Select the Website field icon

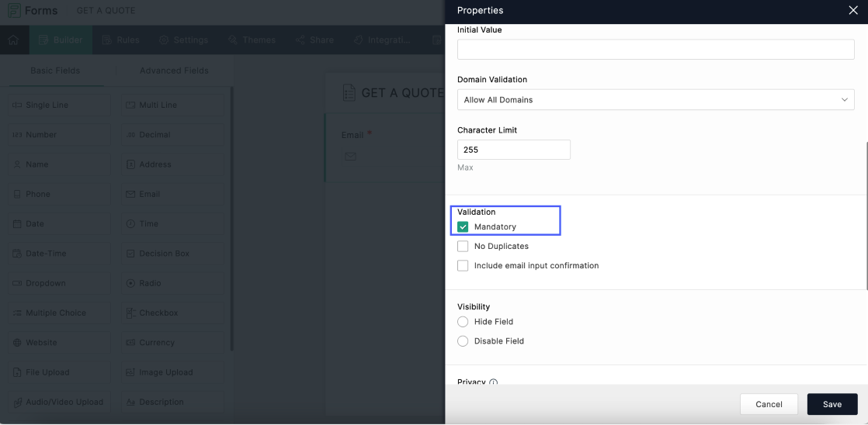pos(17,343)
